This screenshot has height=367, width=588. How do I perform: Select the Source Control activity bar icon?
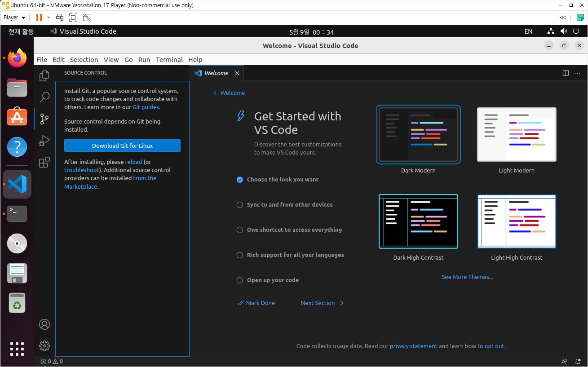click(x=44, y=119)
